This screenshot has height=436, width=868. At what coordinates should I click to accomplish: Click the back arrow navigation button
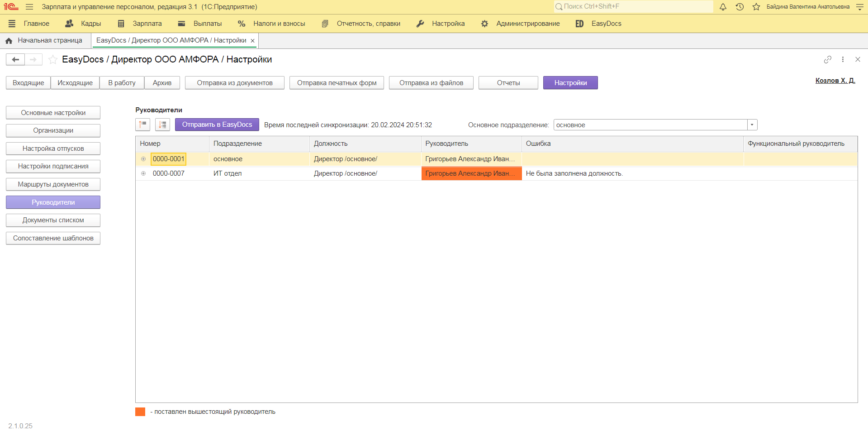pos(15,59)
